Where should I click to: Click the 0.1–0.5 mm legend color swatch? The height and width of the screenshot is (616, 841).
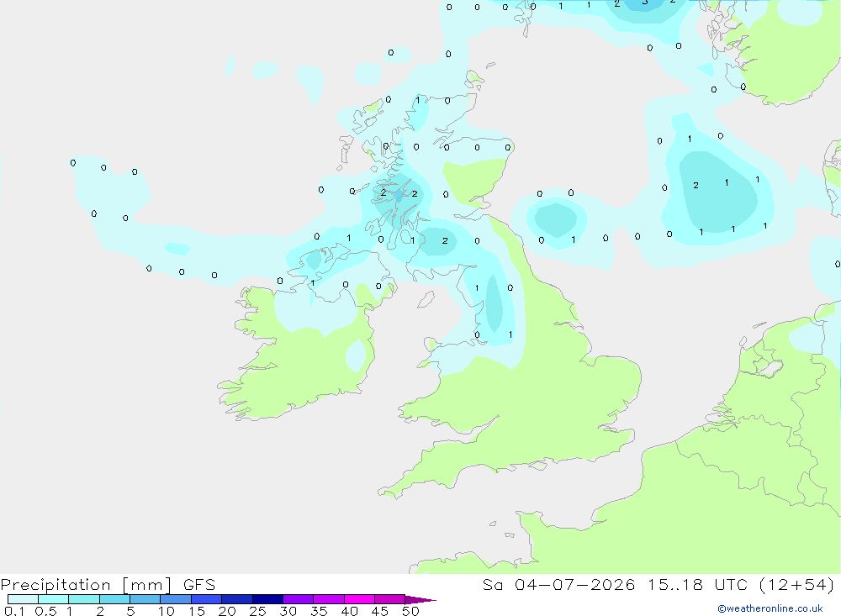click(23, 599)
